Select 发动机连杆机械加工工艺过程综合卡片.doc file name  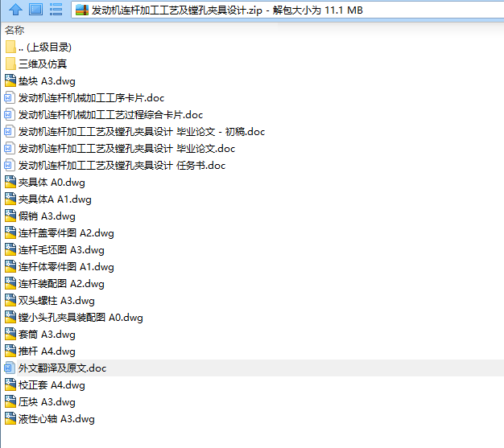pos(110,115)
